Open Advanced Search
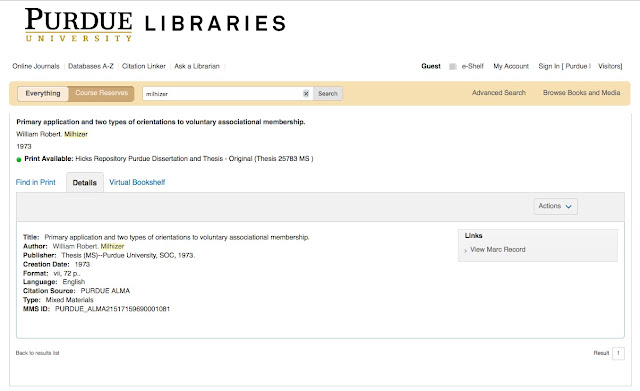Screen dimensions: 640x391 click(x=499, y=93)
